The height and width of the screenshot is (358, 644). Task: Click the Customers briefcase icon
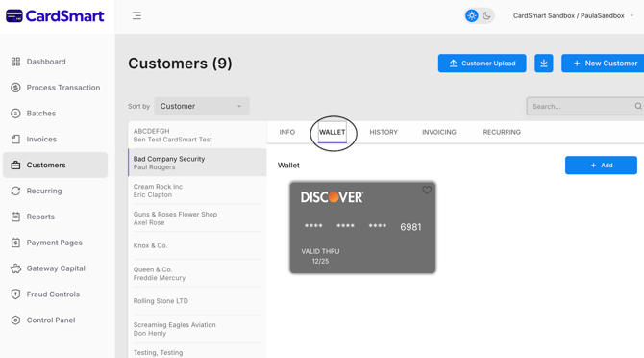pos(15,166)
